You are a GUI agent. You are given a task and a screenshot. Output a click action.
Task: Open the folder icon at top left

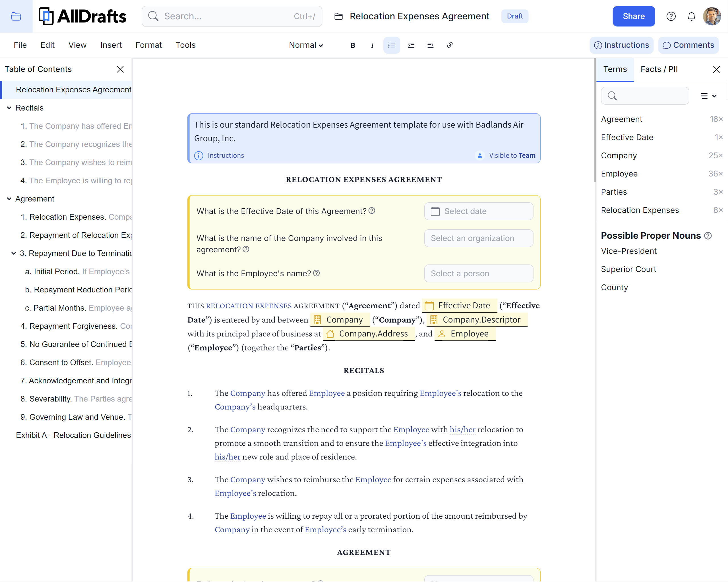pyautogui.click(x=16, y=16)
